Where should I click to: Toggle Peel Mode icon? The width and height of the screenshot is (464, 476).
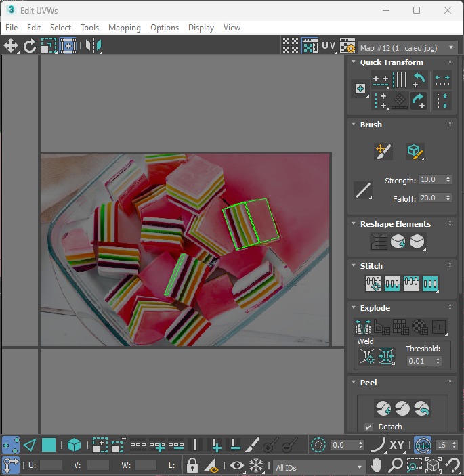[x=402, y=408]
